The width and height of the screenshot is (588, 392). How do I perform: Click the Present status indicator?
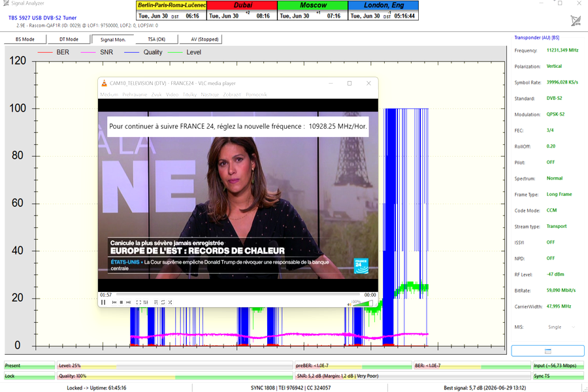pyautogui.click(x=29, y=365)
